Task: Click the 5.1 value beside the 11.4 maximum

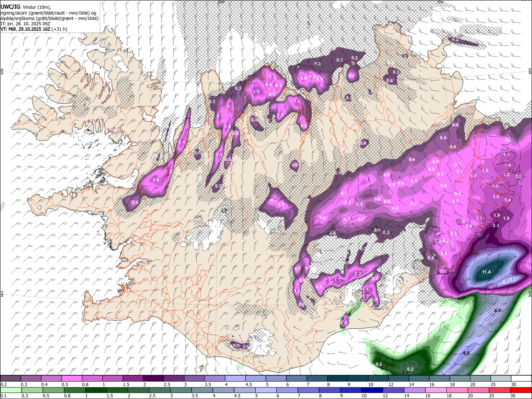Action: (506, 281)
